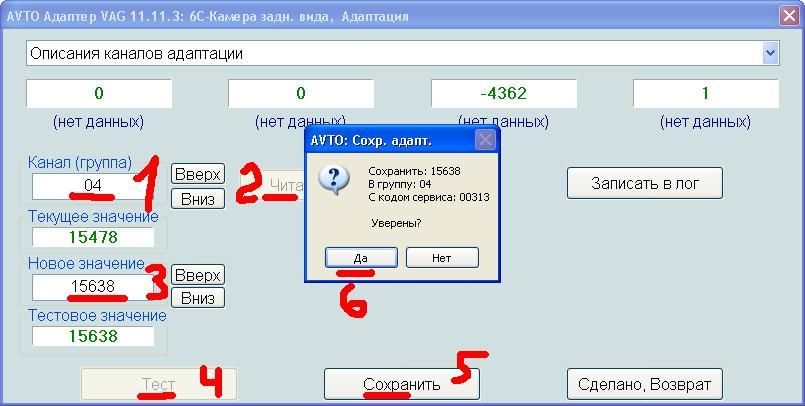Focus the channel group input showing 04

click(x=93, y=186)
